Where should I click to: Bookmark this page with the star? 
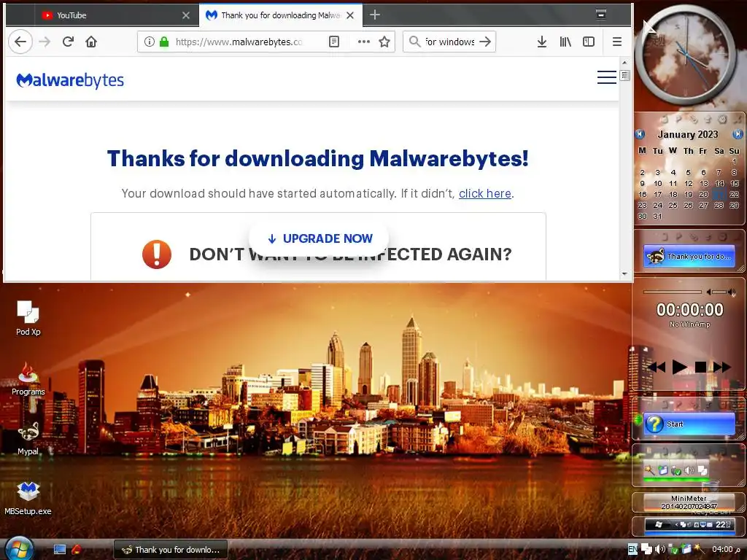384,42
